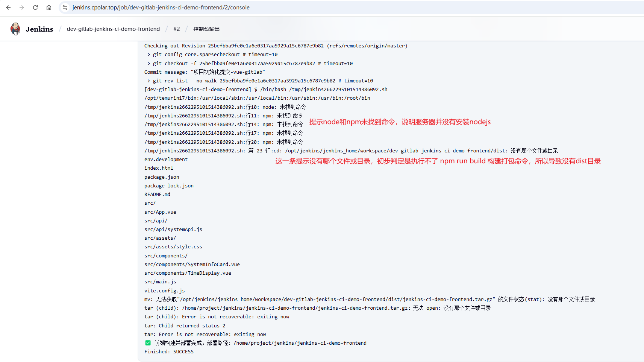This screenshot has width=644, height=362.
Task: Select the /bin/bash script execution line
Action: tap(266, 90)
